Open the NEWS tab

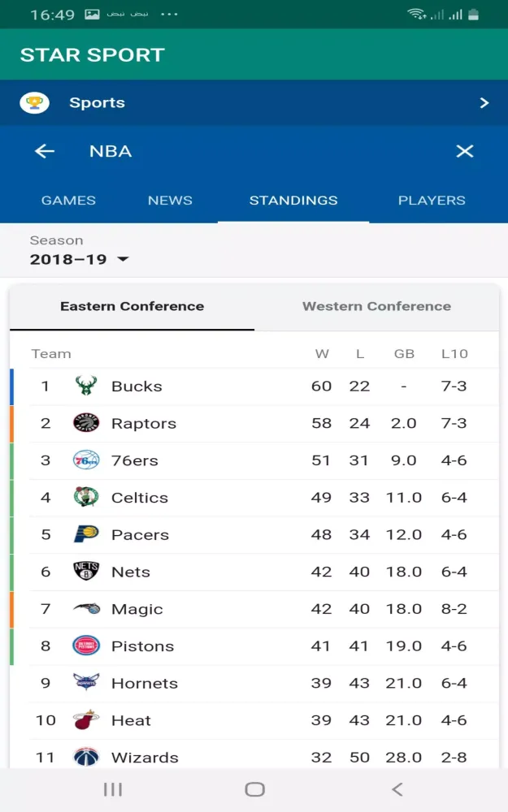(x=170, y=201)
